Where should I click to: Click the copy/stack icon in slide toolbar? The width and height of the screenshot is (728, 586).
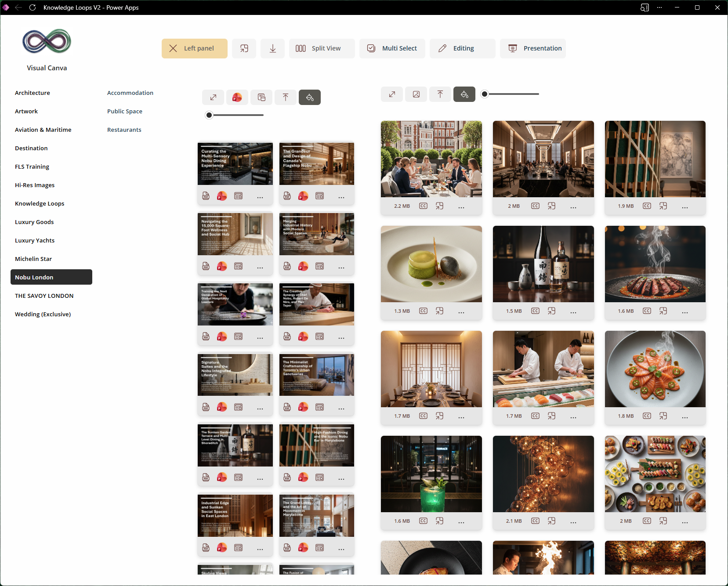pos(261,97)
